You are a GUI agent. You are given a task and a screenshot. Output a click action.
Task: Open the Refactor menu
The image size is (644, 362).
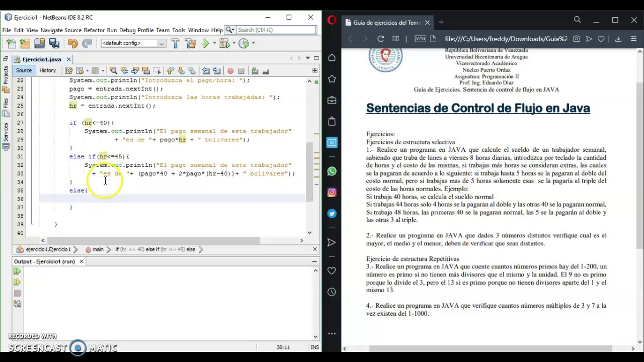(x=94, y=30)
